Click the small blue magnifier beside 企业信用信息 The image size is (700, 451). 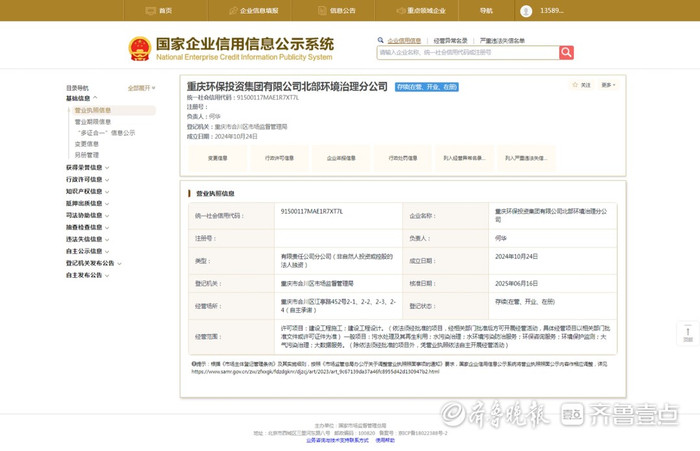click(380, 40)
